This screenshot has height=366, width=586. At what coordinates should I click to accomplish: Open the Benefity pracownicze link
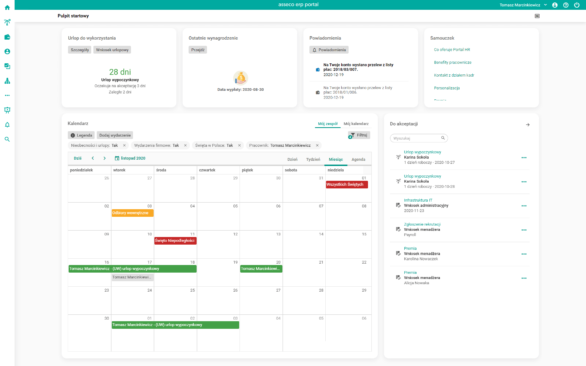click(x=453, y=62)
